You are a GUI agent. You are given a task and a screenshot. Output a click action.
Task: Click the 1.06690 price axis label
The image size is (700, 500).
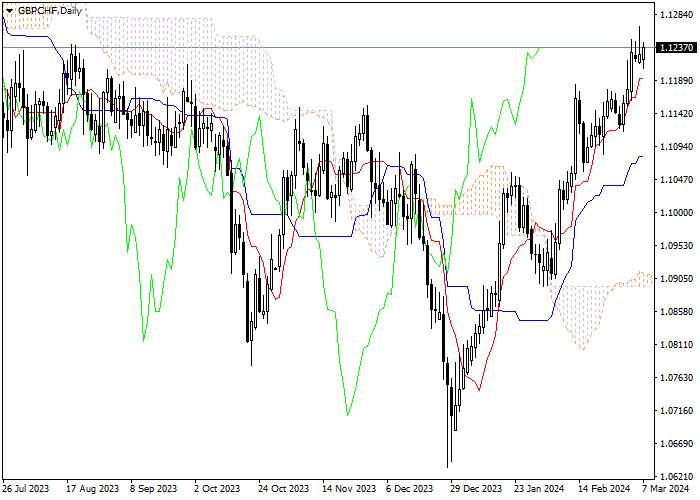point(677,444)
